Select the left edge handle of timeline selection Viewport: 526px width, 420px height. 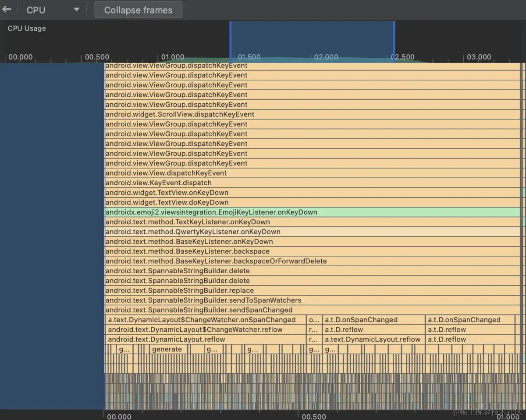pos(230,42)
